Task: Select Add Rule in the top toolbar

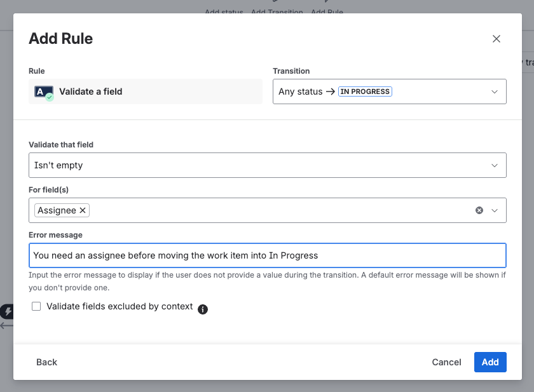Action: tap(327, 11)
